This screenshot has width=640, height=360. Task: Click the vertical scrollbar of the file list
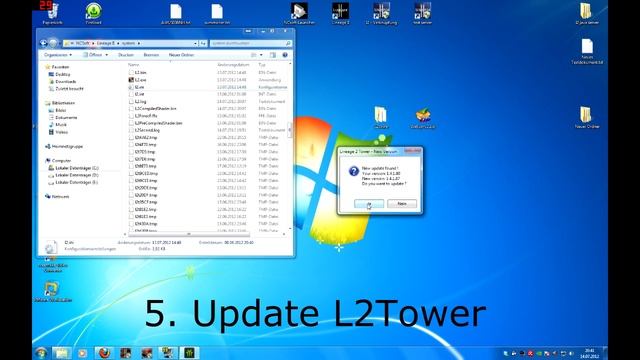click(290, 131)
